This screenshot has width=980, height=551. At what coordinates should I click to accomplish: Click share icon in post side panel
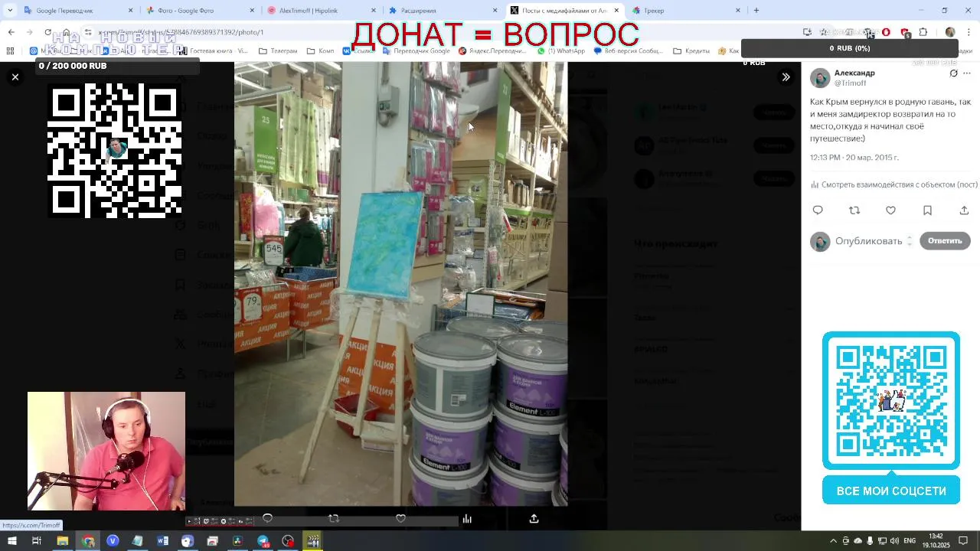[964, 210]
